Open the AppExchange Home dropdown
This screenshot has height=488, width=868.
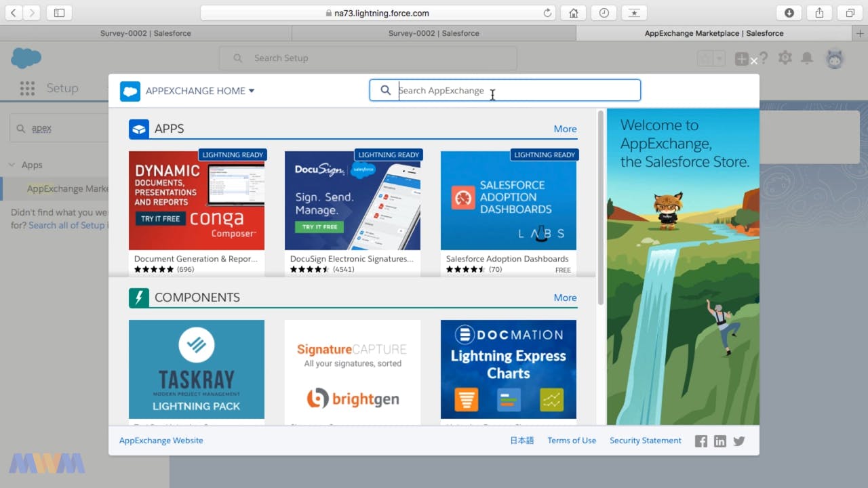point(200,91)
